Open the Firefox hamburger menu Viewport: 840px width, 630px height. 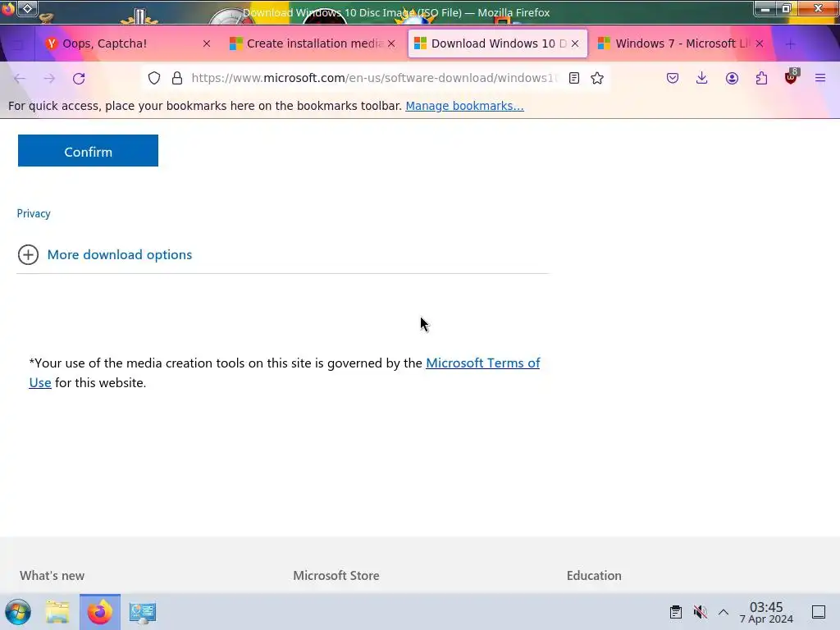[x=820, y=78]
